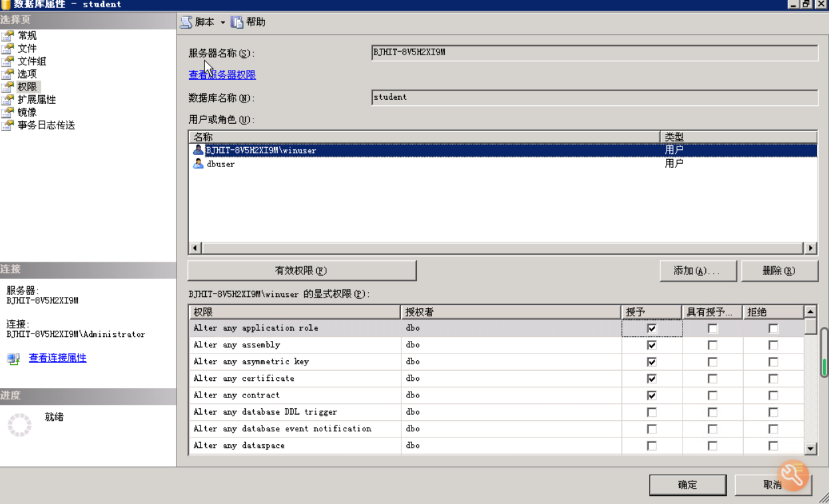Open the 扩展属性 page in the sidebar
Viewport: 829px width, 504px height.
tap(37, 99)
